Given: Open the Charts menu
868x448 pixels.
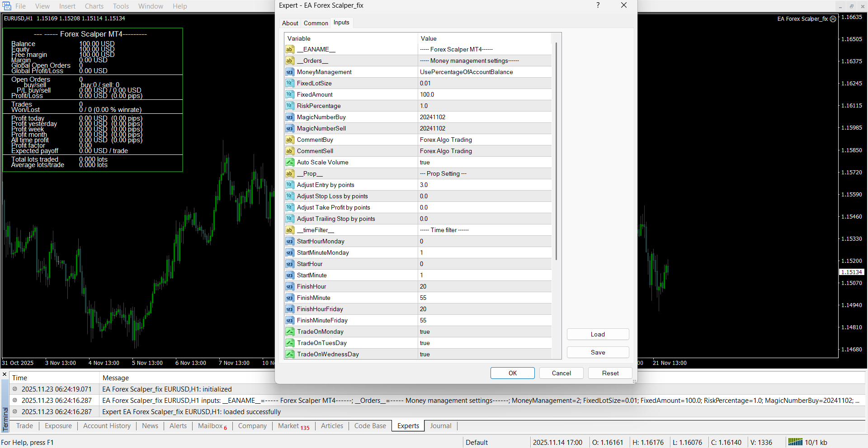Looking at the screenshot, I should coord(94,6).
